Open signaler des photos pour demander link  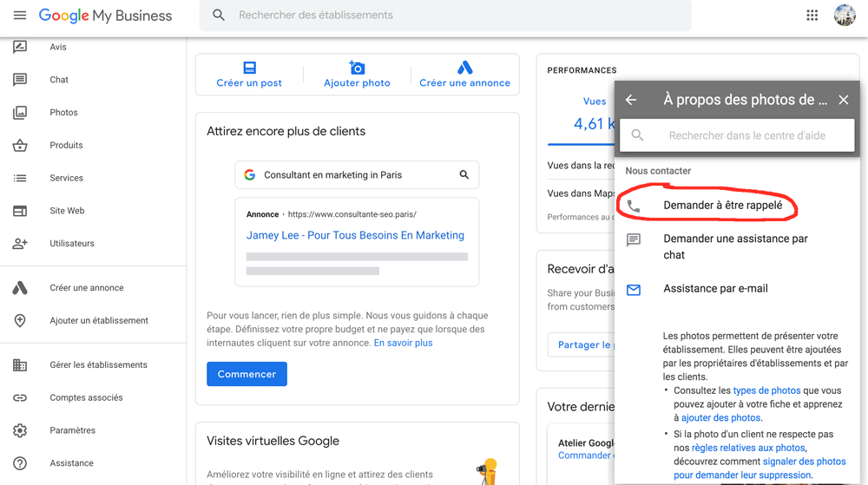pyautogui.click(x=760, y=468)
